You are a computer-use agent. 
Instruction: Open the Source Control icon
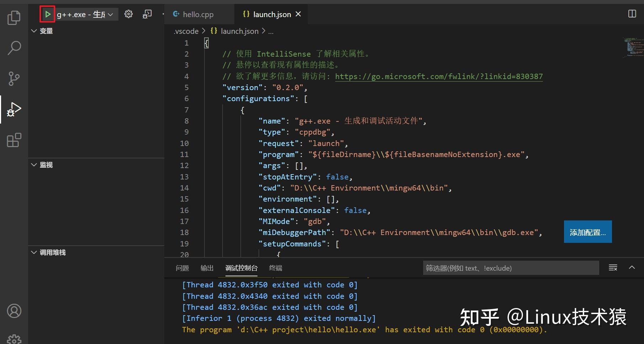tap(14, 78)
